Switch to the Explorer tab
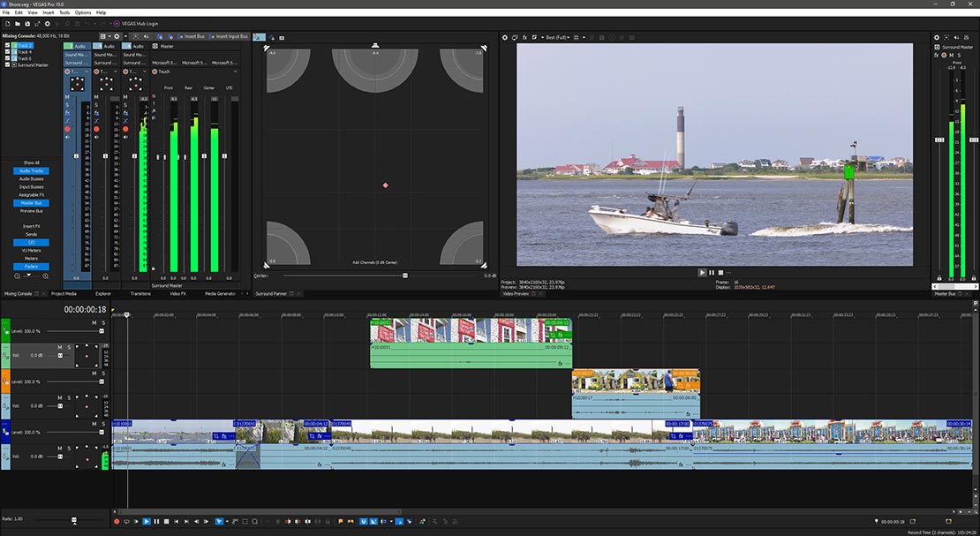This screenshot has height=536, width=980. 103,293
